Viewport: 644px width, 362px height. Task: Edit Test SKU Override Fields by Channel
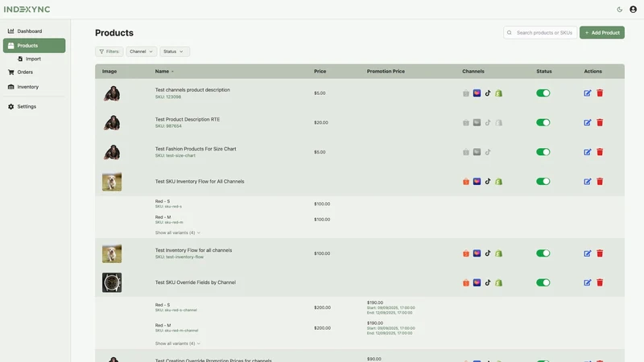tap(588, 282)
